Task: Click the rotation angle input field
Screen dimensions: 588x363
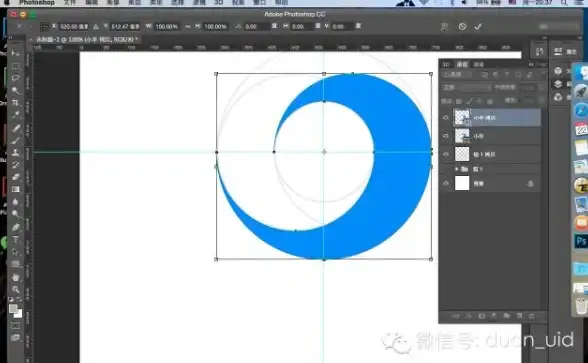Action: click(256, 27)
